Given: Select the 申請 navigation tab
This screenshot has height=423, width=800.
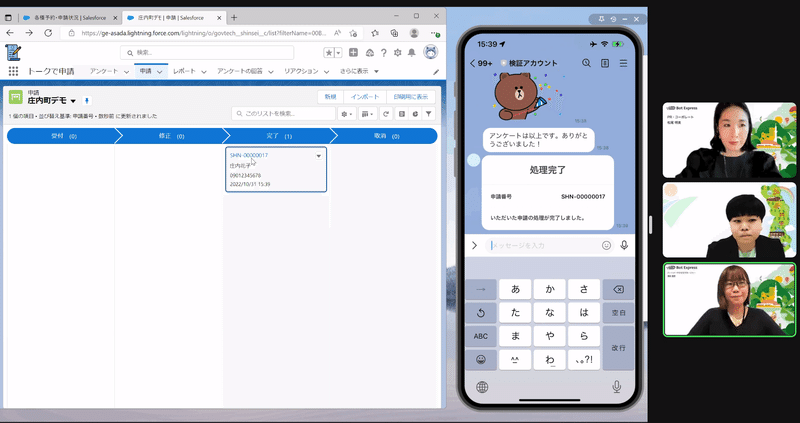Looking at the screenshot, I should coord(145,71).
